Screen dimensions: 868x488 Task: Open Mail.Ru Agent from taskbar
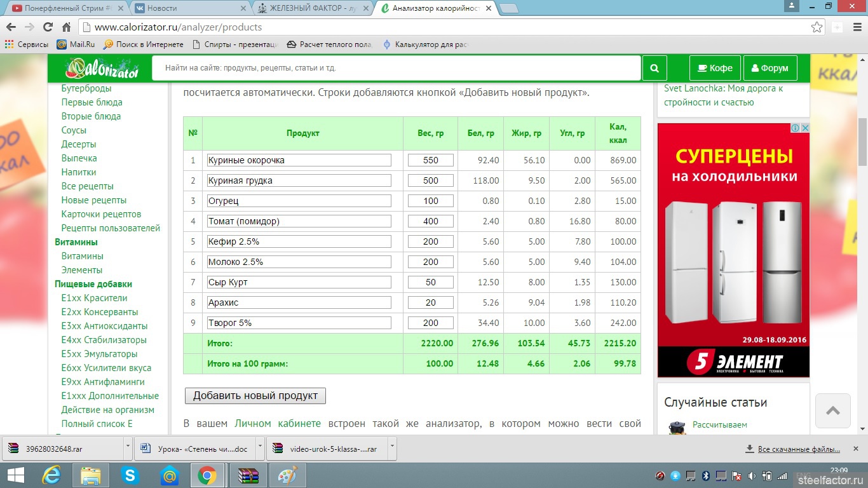(170, 475)
